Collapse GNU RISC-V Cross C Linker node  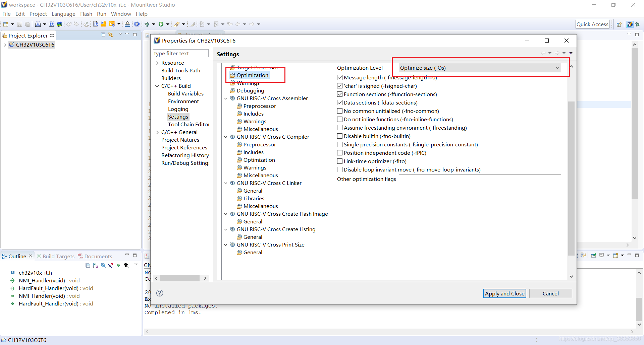pos(226,183)
